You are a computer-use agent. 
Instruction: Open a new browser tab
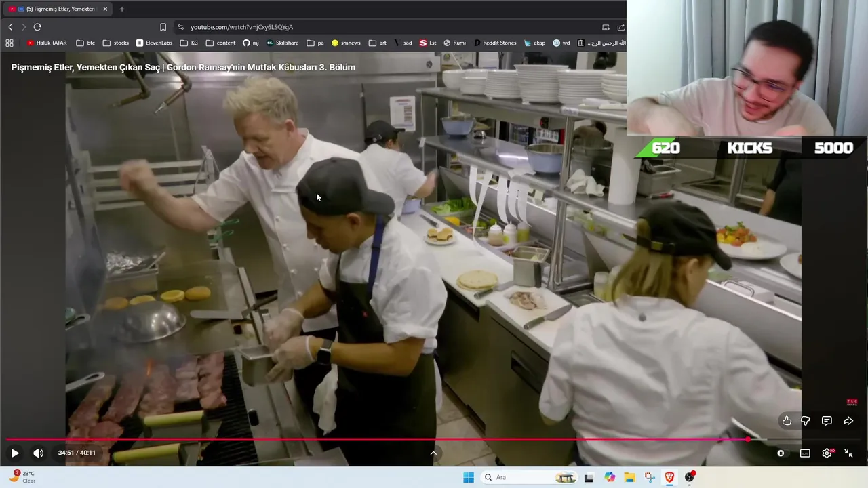click(x=122, y=9)
